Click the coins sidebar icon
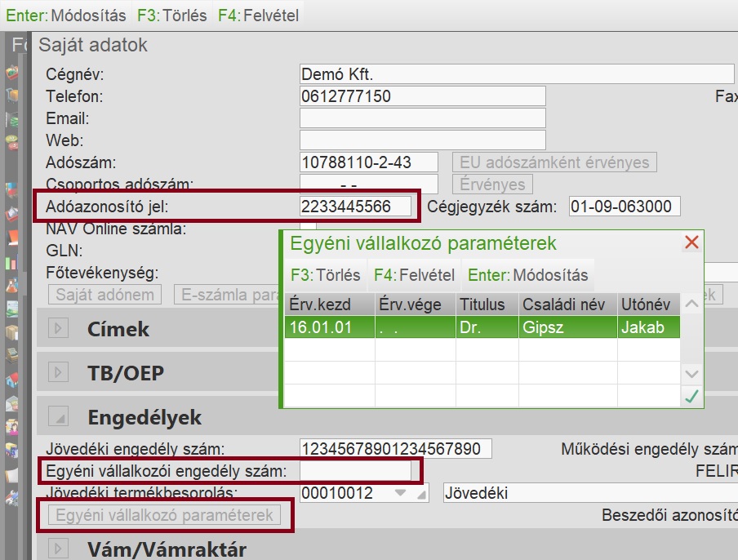This screenshot has height=560, width=738. click(11, 141)
